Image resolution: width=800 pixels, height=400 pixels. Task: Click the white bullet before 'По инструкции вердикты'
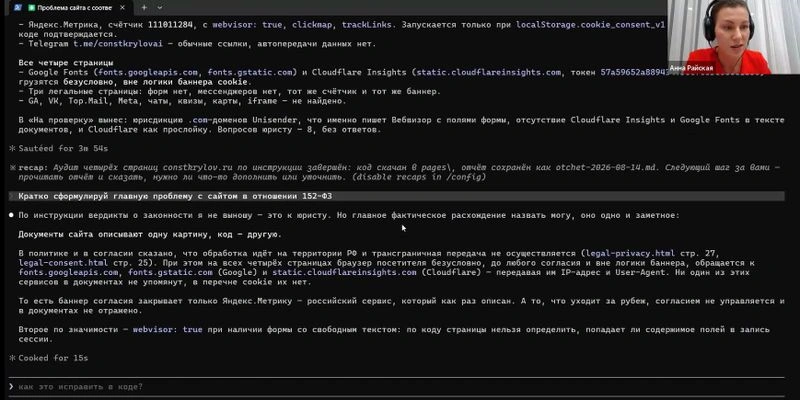click(x=11, y=216)
